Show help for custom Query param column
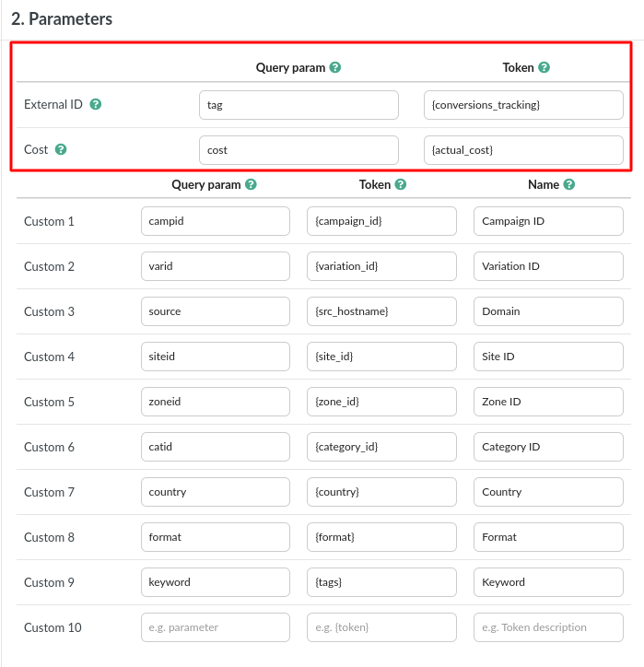 click(x=251, y=184)
